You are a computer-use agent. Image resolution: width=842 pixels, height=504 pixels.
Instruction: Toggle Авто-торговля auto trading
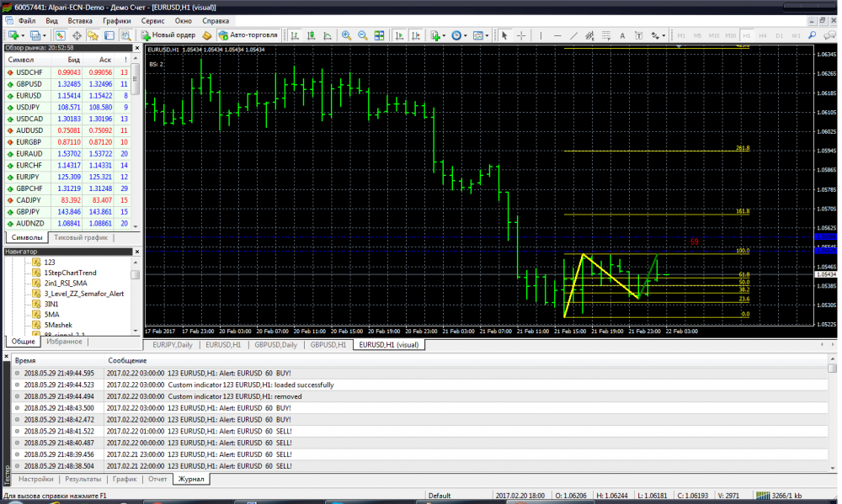[x=248, y=35]
